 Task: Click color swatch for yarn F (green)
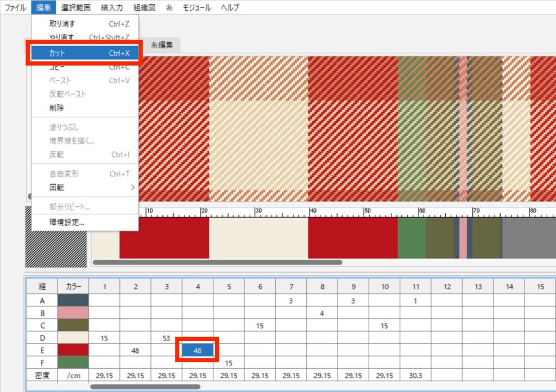[73, 363]
